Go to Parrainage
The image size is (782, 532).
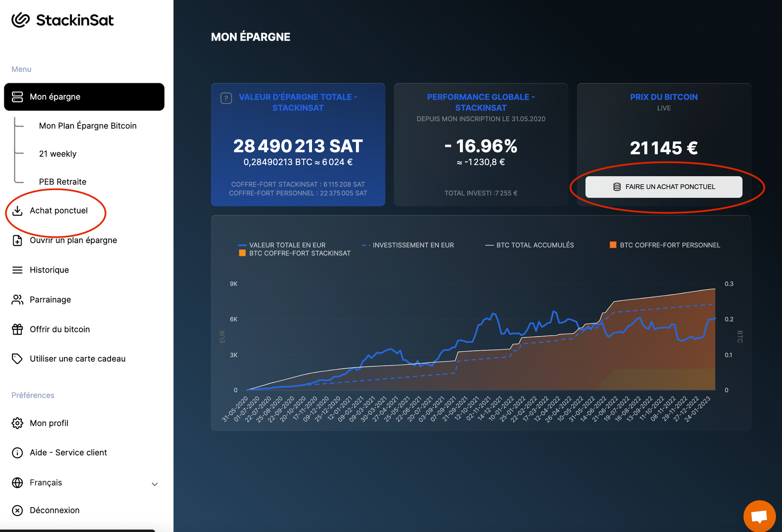click(x=50, y=300)
